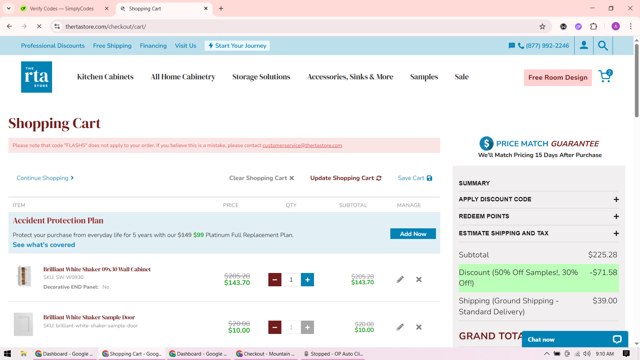Open Financing link
This screenshot has width=640, height=360.
[x=153, y=46]
